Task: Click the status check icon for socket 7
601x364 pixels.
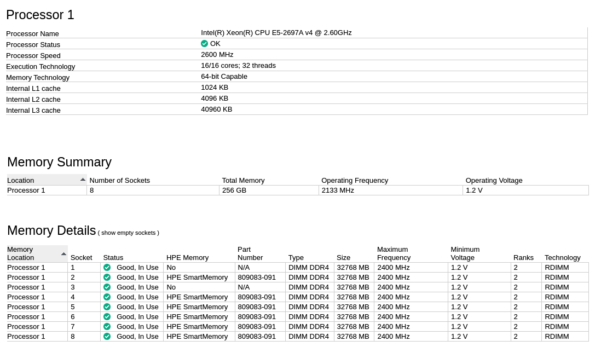Action: (x=107, y=326)
